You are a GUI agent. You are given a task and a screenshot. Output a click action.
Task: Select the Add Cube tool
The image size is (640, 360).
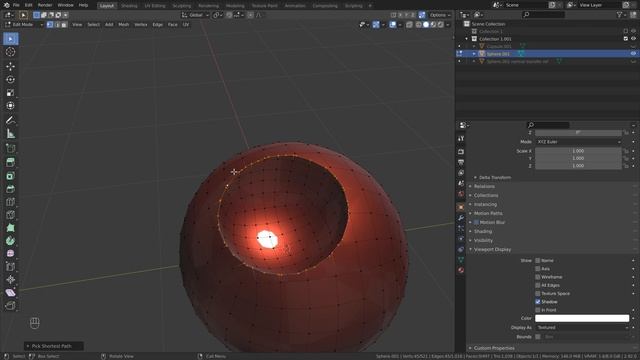coord(11,148)
